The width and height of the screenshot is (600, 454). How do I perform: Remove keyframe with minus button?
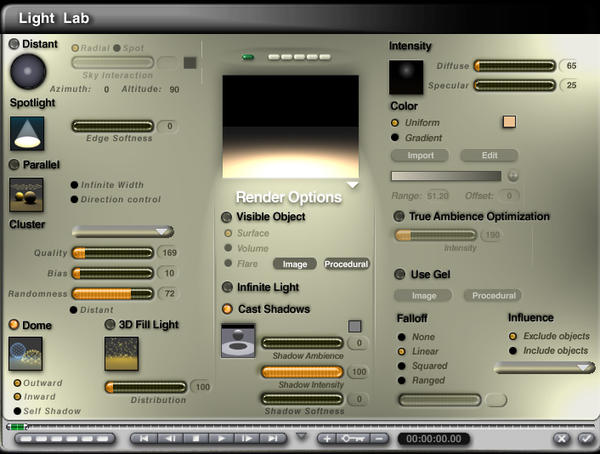point(379,439)
